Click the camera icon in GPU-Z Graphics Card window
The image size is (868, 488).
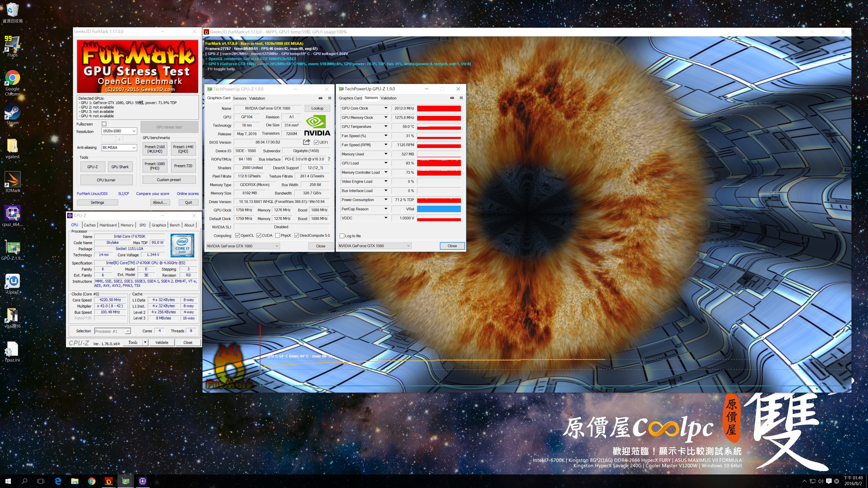[x=321, y=98]
